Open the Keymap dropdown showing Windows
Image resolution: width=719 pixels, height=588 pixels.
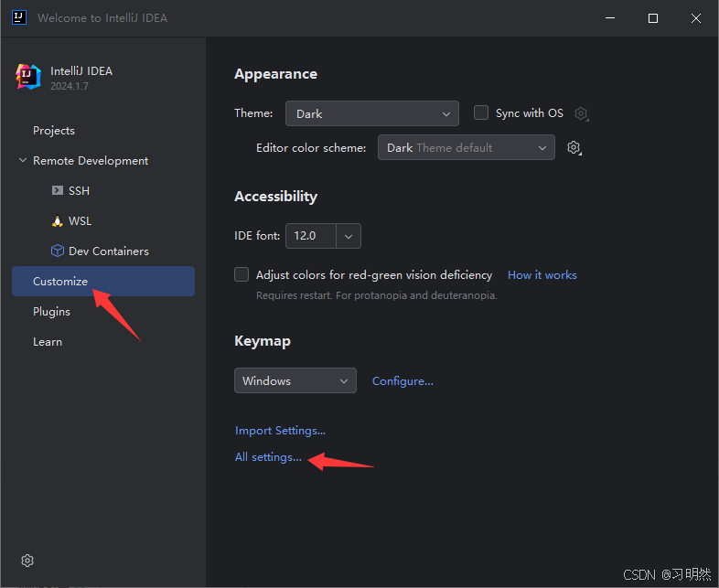(295, 380)
